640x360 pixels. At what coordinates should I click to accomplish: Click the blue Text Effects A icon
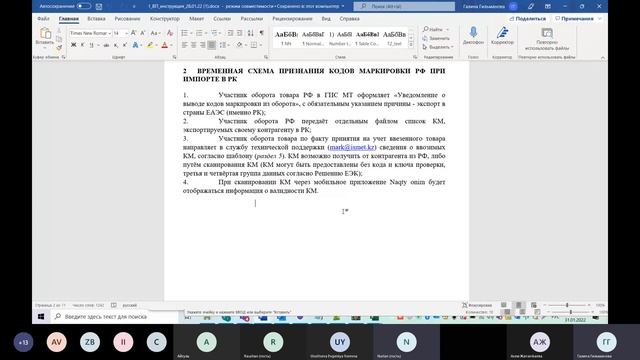pyautogui.click(x=136, y=45)
